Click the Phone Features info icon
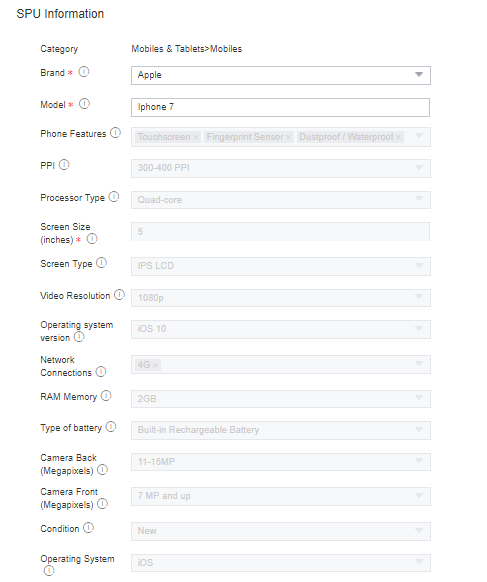Screen dimensions: 487x582 [x=115, y=133]
